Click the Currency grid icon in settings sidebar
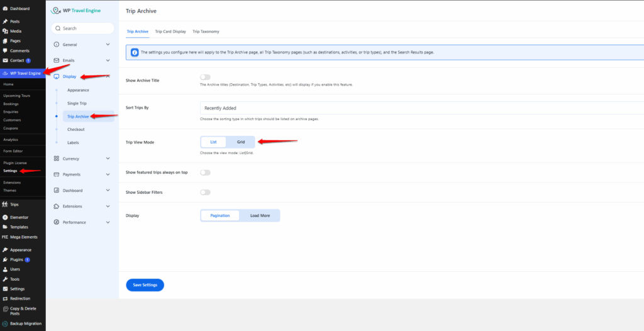644x331 pixels. click(x=57, y=159)
